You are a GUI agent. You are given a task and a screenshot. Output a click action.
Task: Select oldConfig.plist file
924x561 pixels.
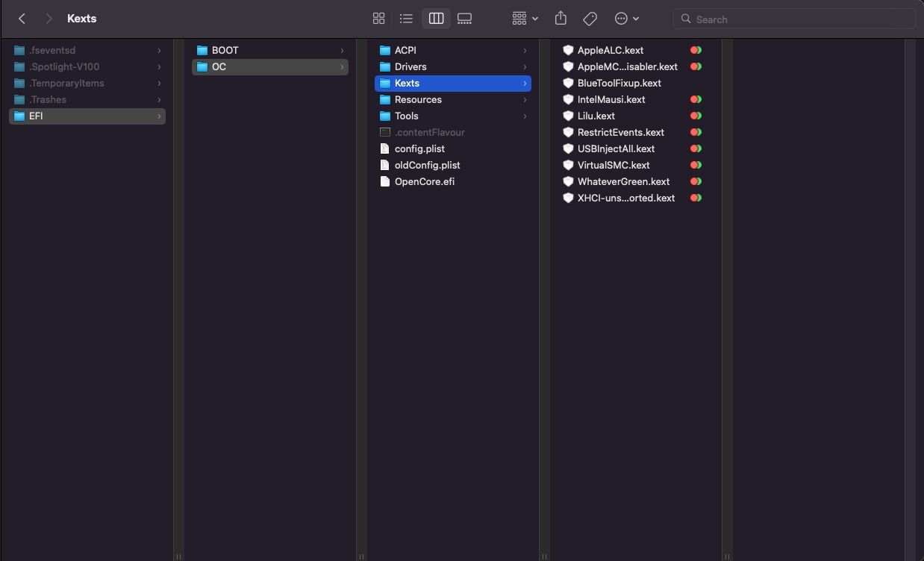pyautogui.click(x=453, y=165)
